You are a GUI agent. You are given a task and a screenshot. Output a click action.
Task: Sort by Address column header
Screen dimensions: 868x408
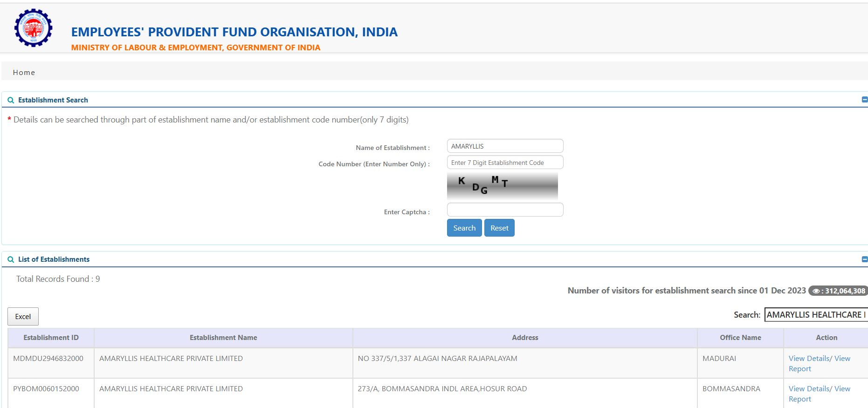point(525,338)
